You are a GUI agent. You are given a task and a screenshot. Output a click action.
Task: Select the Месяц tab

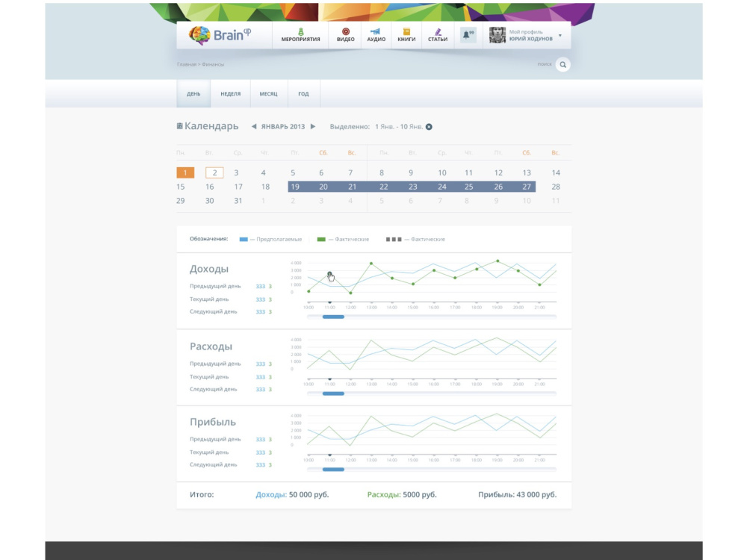click(268, 94)
